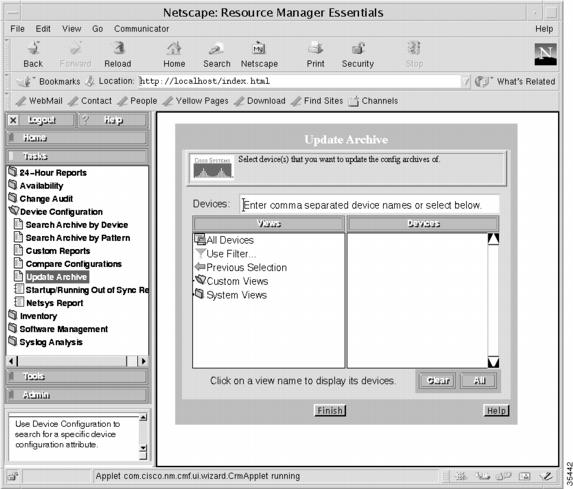573x489 pixels.
Task: Go back with the Back toolbar icon
Action: point(33,54)
